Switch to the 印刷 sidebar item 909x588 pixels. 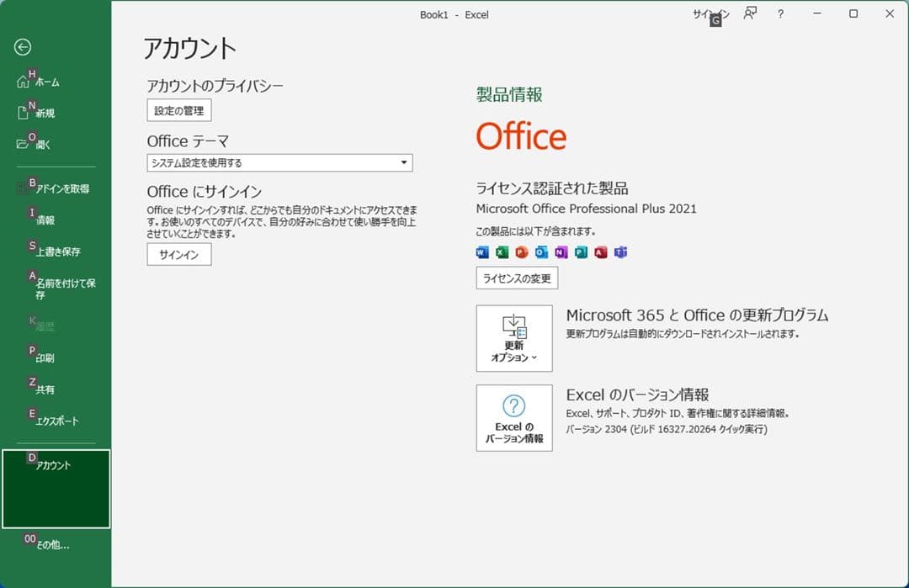pyautogui.click(x=46, y=357)
